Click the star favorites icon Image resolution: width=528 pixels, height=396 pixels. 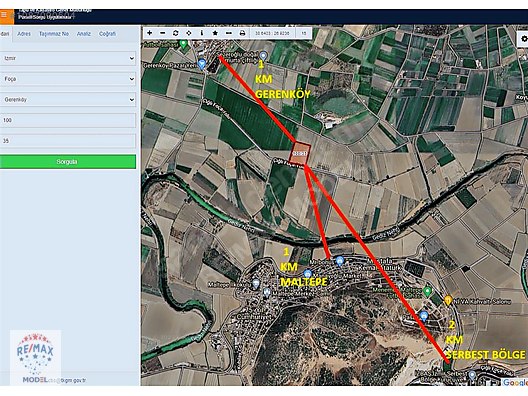pyautogui.click(x=215, y=33)
